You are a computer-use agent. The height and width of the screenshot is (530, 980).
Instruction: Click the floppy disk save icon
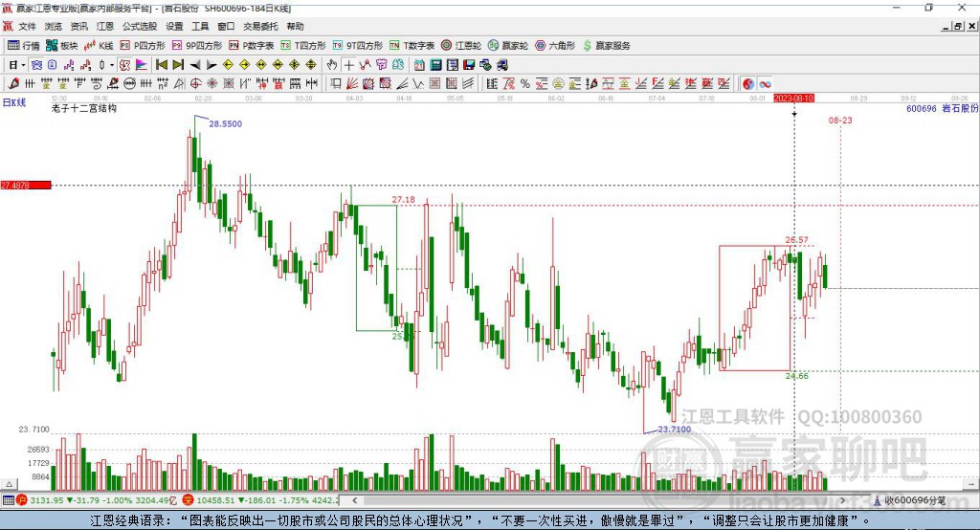[x=469, y=65]
